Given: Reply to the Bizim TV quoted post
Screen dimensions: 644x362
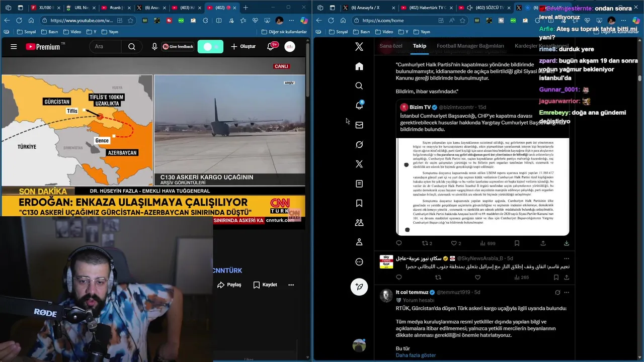Looking at the screenshot, I should [x=399, y=243].
